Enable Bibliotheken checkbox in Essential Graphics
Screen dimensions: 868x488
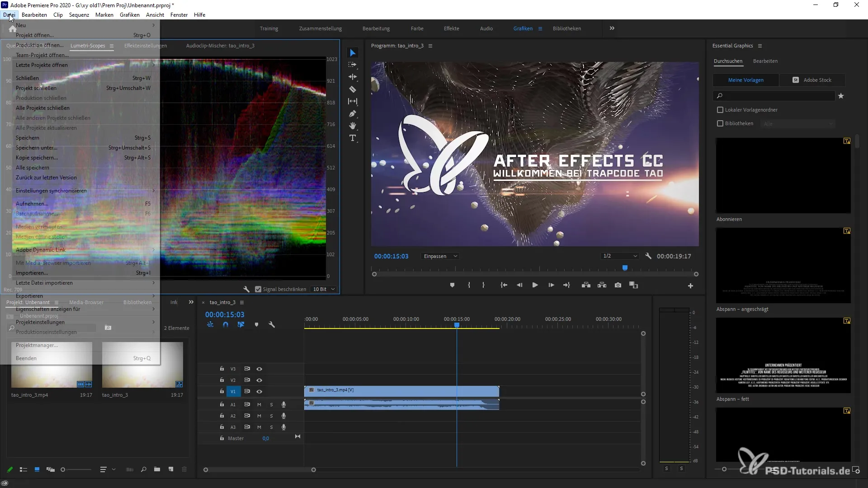pos(720,123)
